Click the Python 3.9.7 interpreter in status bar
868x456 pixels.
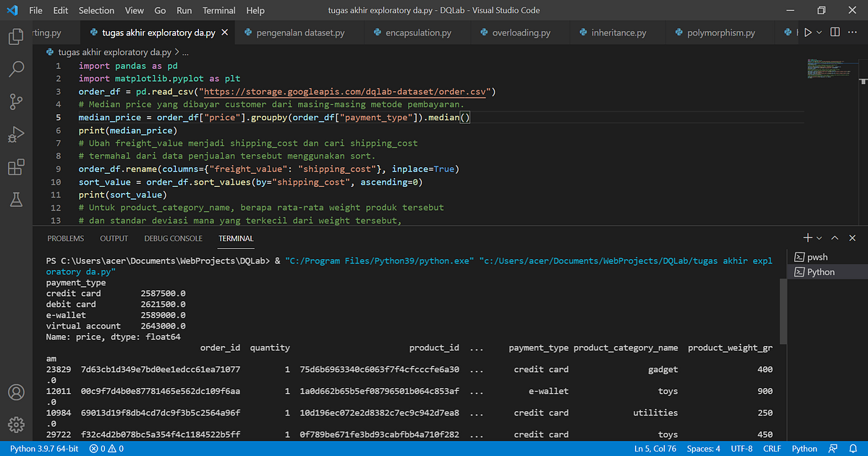pos(43,448)
